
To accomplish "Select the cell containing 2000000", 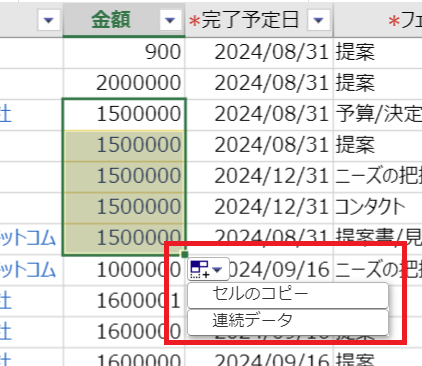I will pos(124,83).
